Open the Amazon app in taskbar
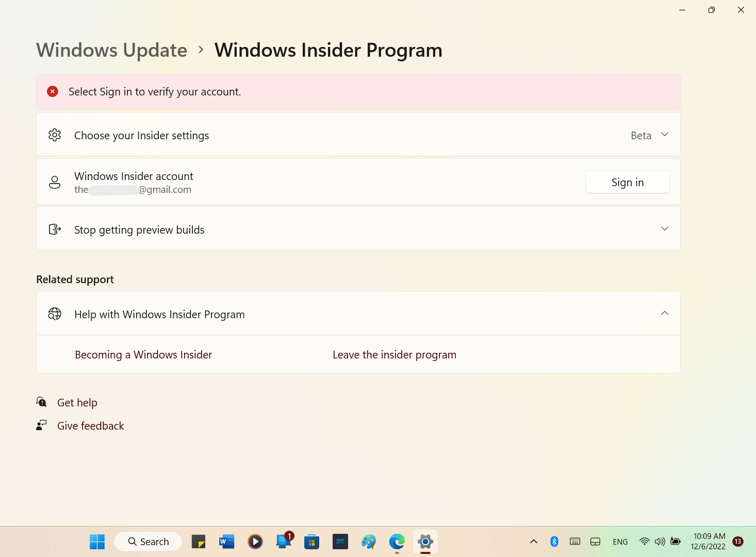Image resolution: width=756 pixels, height=557 pixels. pos(340,542)
